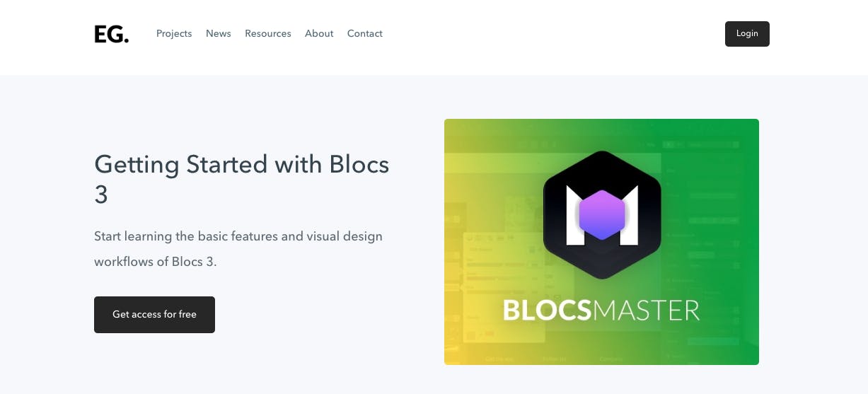
Task: Open the Blocsmaster course thumbnail
Action: 601,242
